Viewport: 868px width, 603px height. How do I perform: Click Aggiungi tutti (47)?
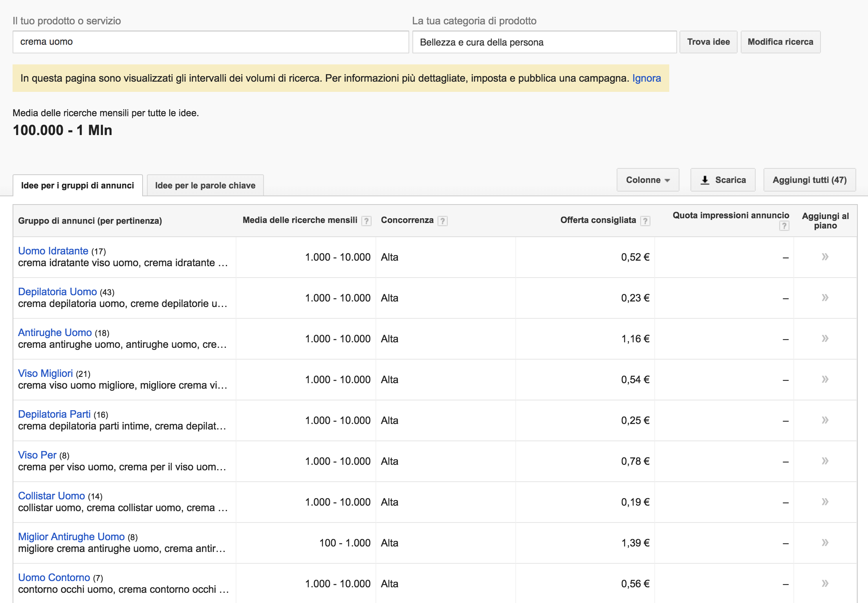click(809, 180)
